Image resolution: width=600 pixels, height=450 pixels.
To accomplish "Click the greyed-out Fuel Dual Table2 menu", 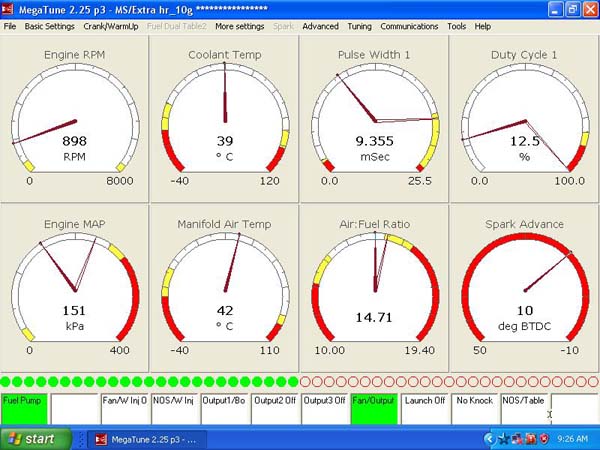I will pos(176,26).
